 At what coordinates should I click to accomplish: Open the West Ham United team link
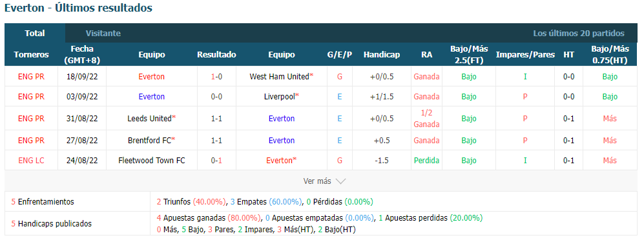279,76
